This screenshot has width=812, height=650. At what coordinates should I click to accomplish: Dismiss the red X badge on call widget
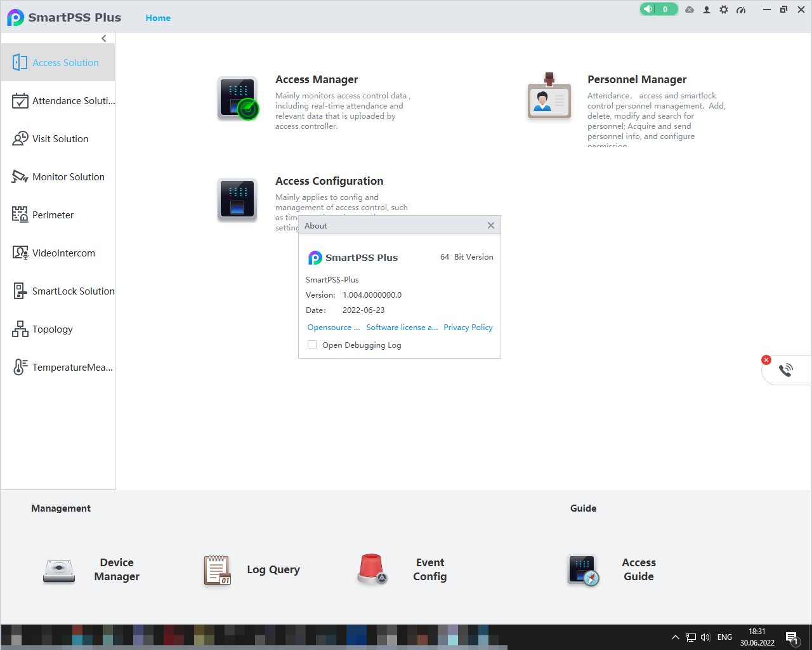[x=766, y=360]
